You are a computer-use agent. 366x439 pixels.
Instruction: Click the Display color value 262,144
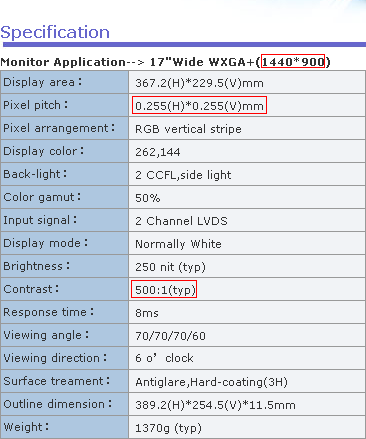point(158,152)
